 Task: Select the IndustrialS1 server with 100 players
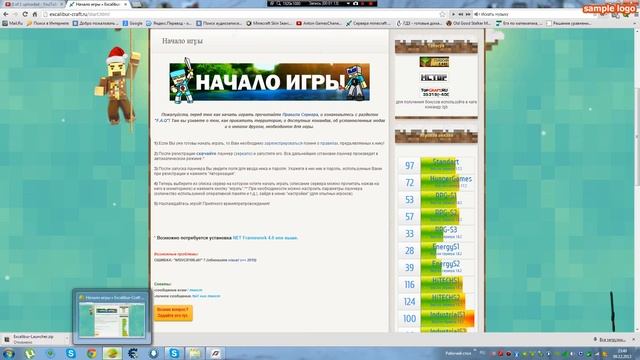436,318
